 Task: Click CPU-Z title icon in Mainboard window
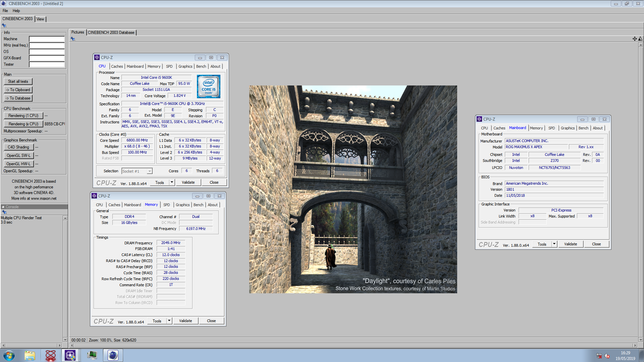[x=479, y=119]
